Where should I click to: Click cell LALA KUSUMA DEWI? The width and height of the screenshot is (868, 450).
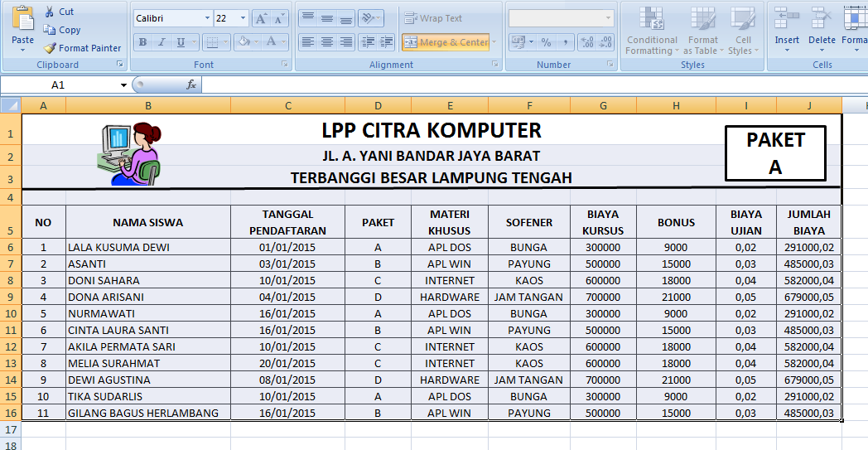pyautogui.click(x=148, y=247)
